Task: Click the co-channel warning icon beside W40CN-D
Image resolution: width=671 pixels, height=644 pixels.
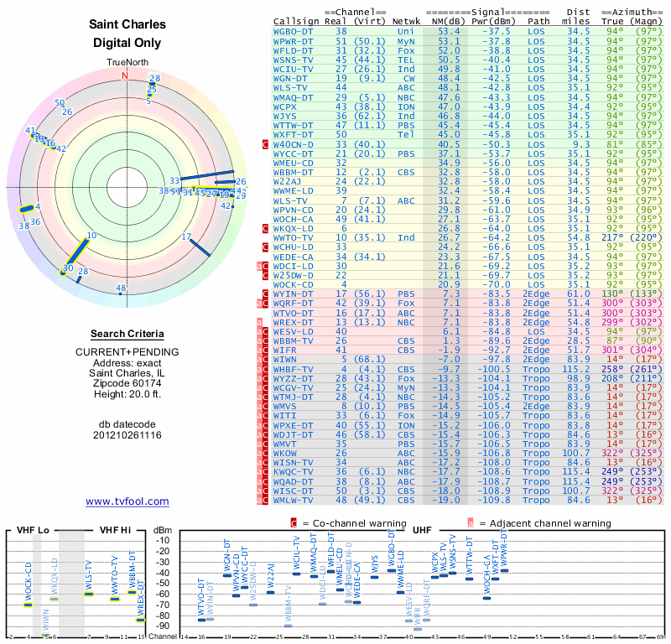Action: [x=265, y=144]
